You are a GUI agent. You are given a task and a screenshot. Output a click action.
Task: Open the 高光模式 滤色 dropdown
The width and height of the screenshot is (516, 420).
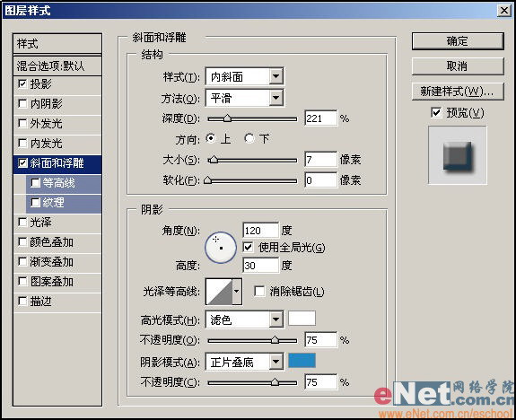[276, 319]
